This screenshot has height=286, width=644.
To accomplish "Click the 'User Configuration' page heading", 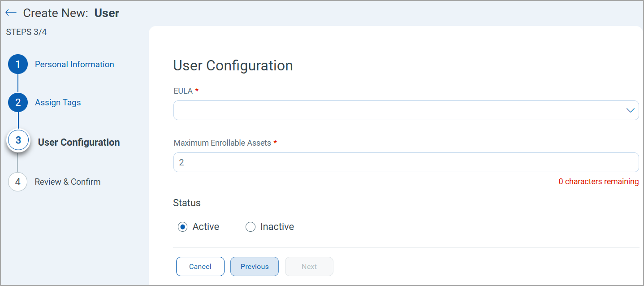I will coord(233,65).
